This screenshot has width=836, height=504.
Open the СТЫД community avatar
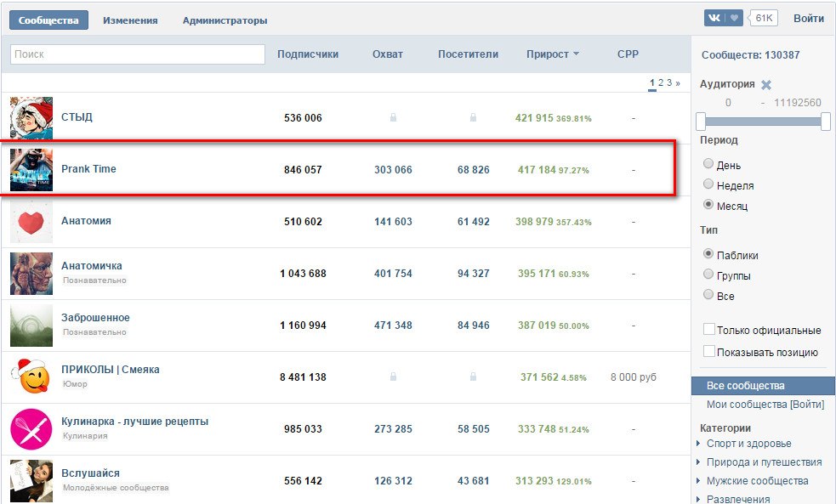pyautogui.click(x=31, y=117)
